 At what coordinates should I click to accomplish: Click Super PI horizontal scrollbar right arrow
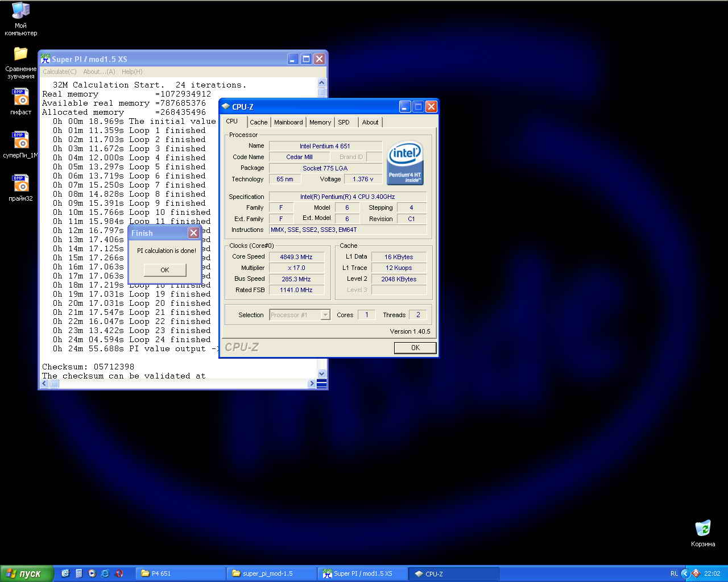pyautogui.click(x=312, y=384)
